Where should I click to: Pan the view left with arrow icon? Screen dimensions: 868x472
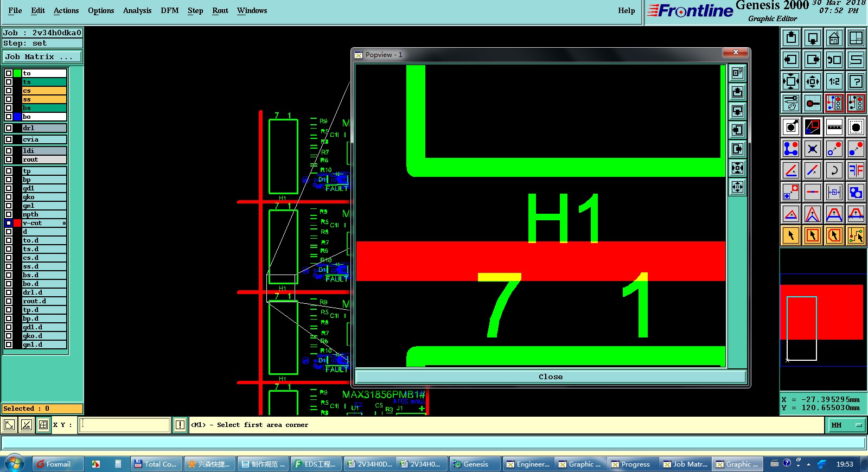pos(791,60)
